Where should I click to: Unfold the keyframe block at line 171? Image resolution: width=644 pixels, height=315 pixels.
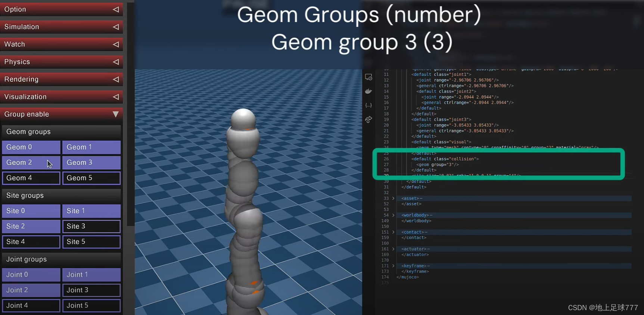pyautogui.click(x=393, y=266)
